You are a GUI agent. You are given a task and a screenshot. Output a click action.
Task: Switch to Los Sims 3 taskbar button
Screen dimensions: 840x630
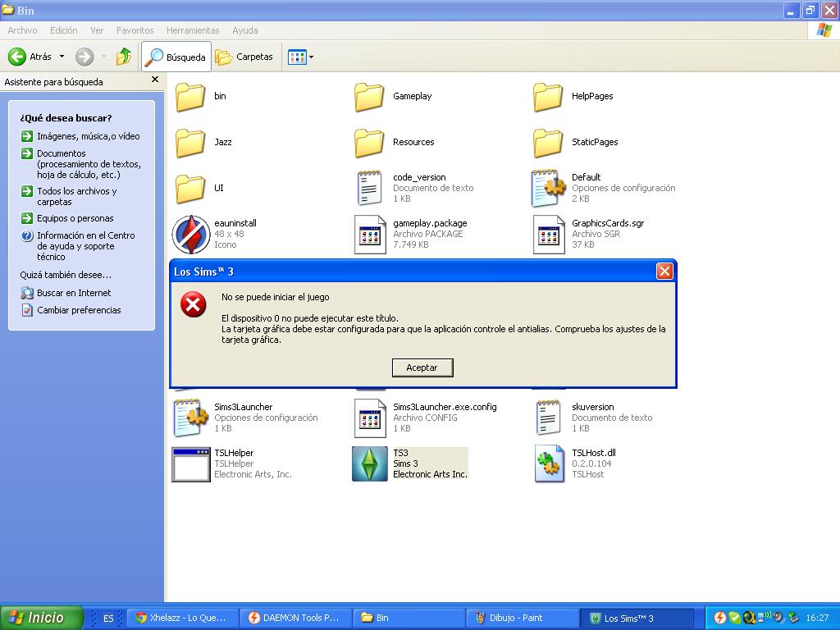[636, 618]
